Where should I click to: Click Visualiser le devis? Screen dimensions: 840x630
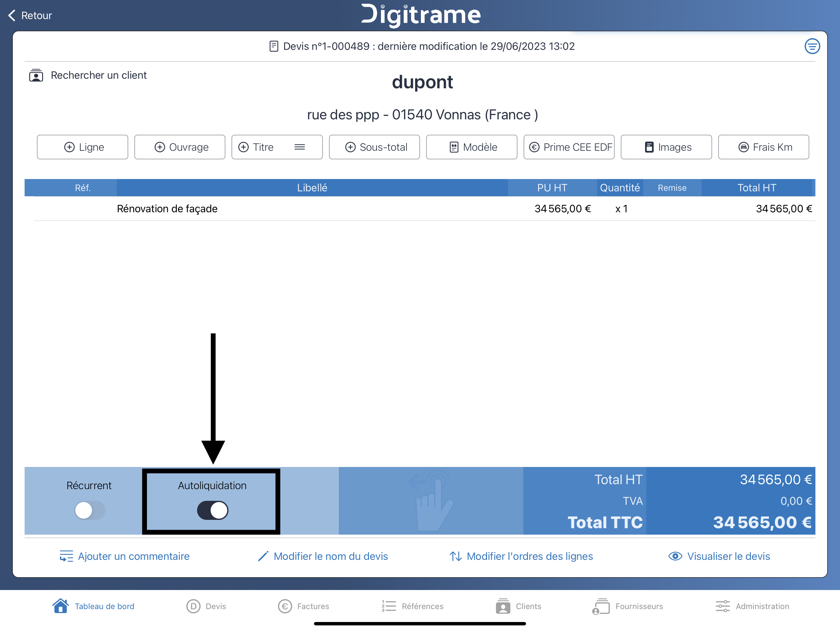[719, 556]
